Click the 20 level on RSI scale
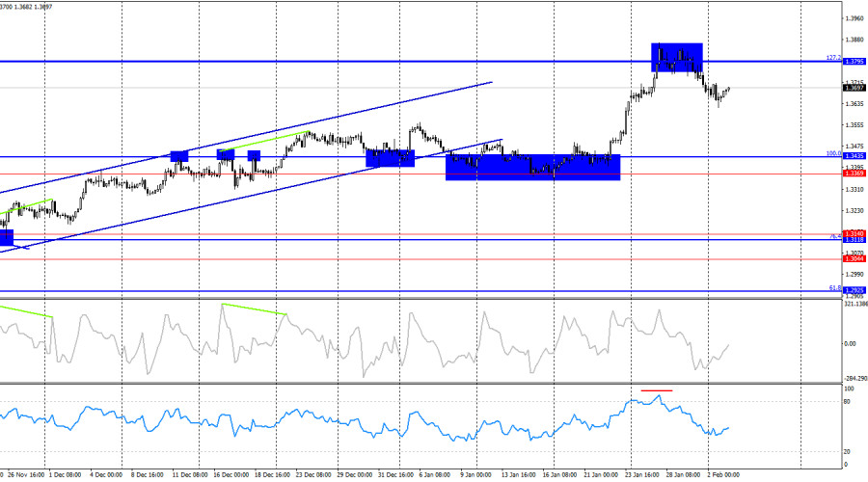This screenshot has width=868, height=482. 847,451
